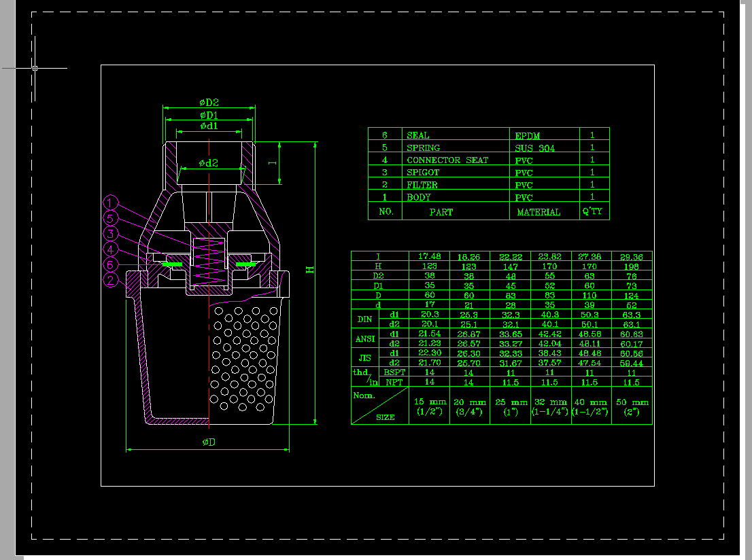
Task: Select balloon callout number 3
Action: click(110, 234)
